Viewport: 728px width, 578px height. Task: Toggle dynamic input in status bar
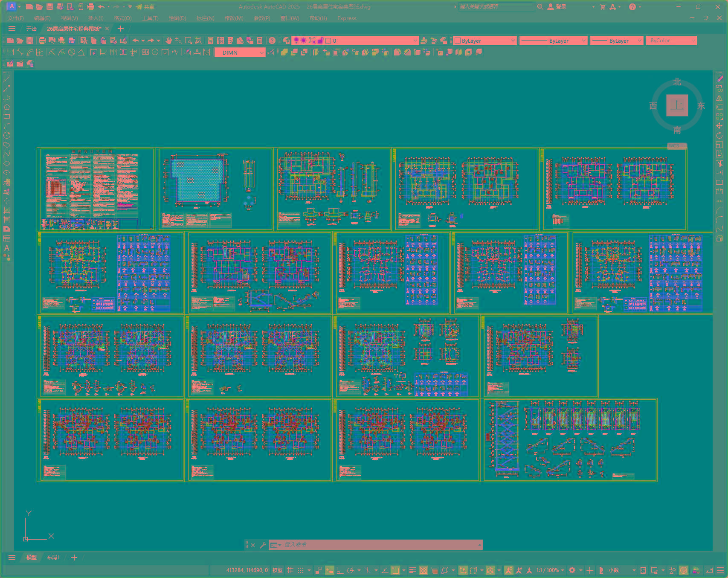click(x=330, y=570)
